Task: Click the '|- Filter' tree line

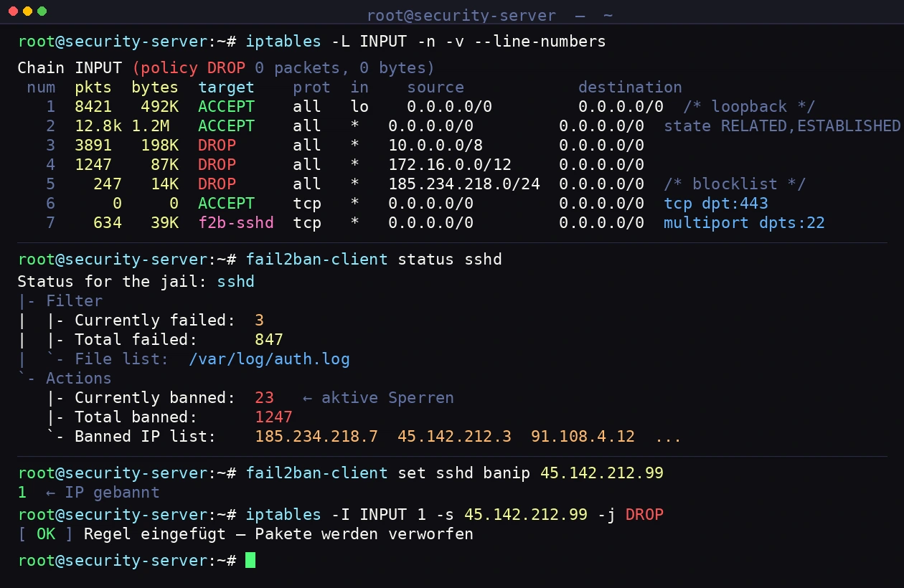Action: click(60, 300)
